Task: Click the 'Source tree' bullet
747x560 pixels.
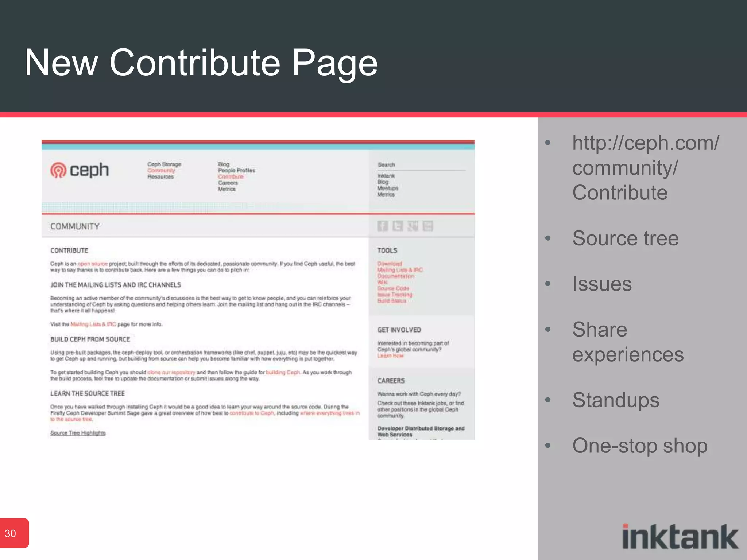Action: click(625, 238)
